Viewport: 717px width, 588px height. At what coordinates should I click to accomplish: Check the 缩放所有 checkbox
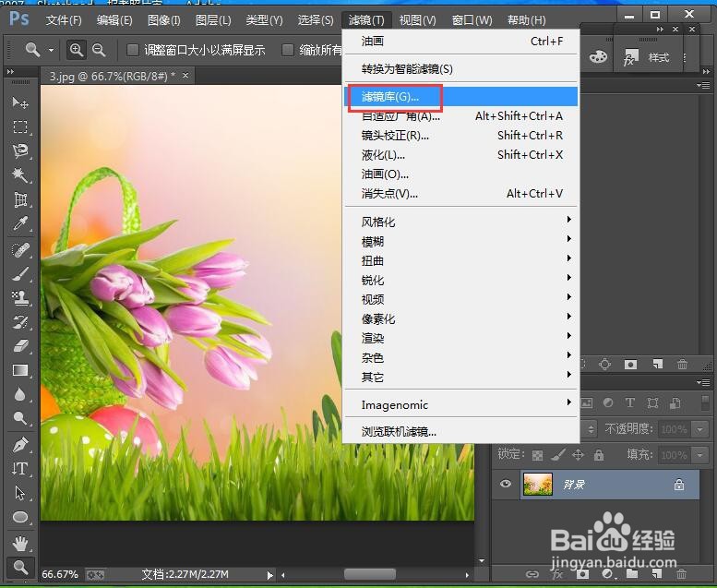pyautogui.click(x=288, y=50)
